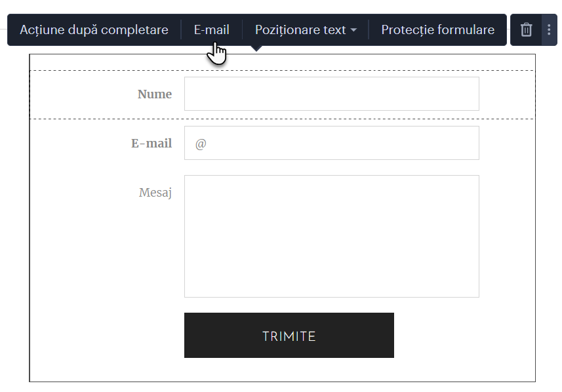Viewport: 562px width, 392px height.
Task: Click the empty space right of the Nume input
Action: 507,94
